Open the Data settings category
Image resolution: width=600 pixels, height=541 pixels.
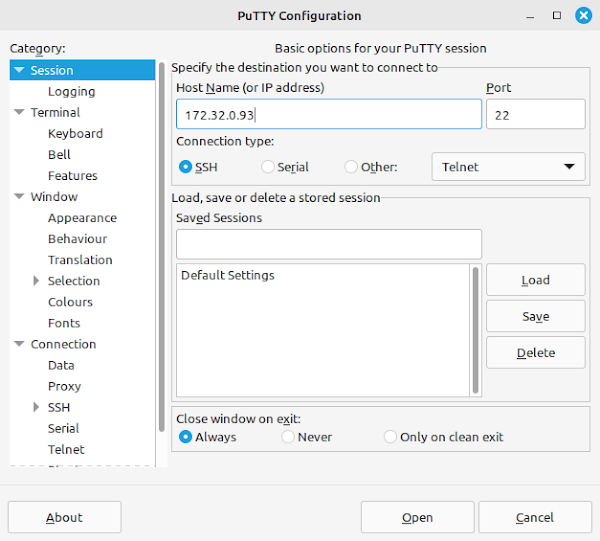pyautogui.click(x=61, y=365)
